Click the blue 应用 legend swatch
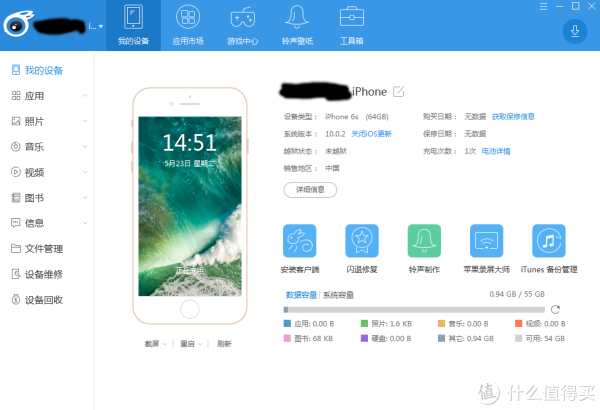 (287, 323)
